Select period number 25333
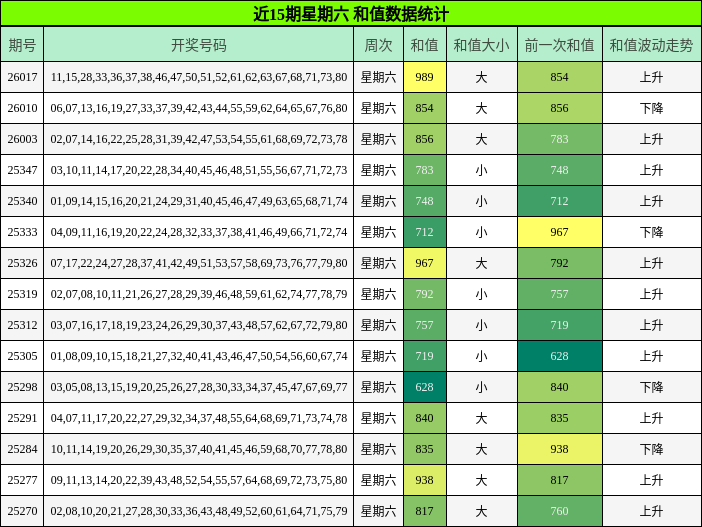 pyautogui.click(x=22, y=232)
